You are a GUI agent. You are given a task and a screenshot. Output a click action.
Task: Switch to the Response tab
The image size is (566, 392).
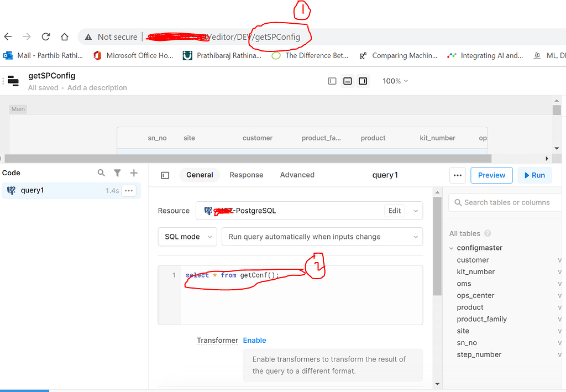tap(246, 175)
